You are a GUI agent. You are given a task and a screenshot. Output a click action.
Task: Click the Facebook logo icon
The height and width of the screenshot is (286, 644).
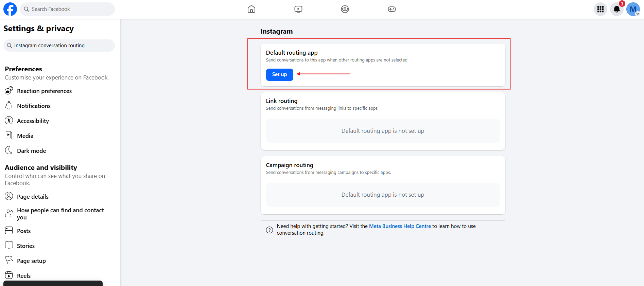10,9
